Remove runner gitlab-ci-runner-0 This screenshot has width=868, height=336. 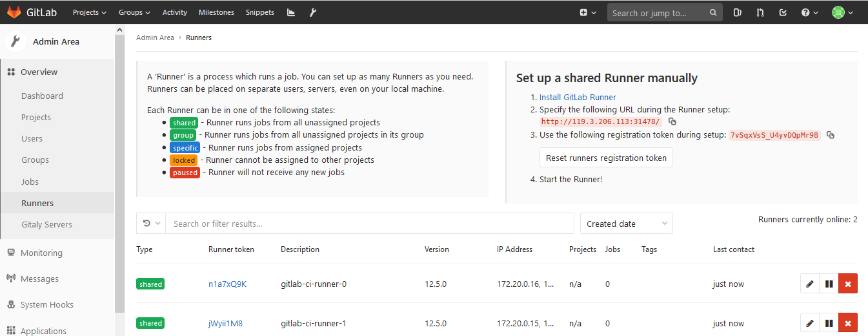848,284
